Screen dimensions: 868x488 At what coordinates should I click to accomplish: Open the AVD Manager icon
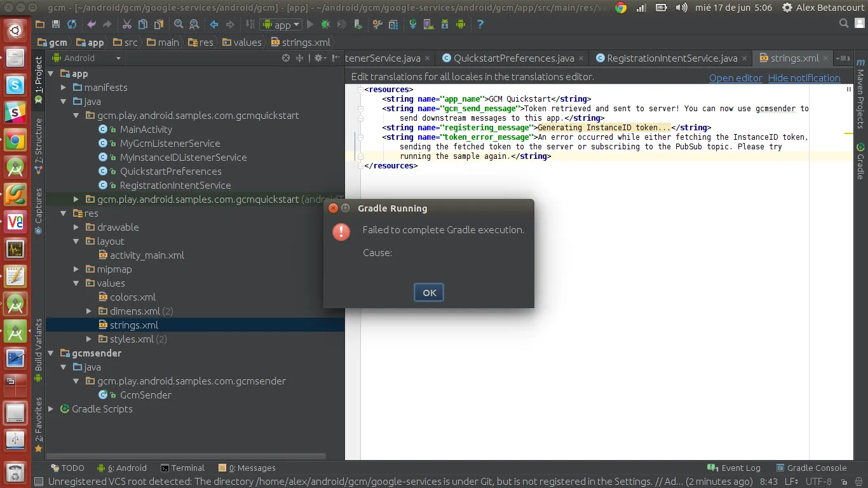[429, 25]
